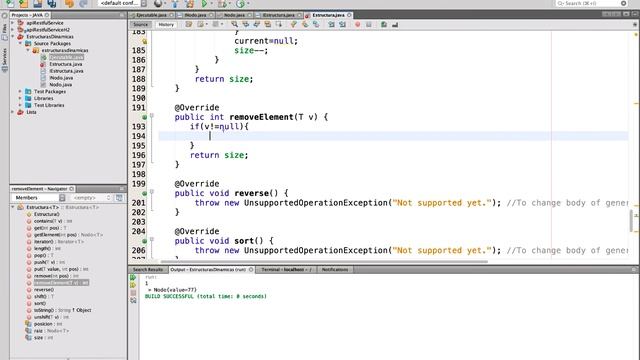The image size is (640, 360).
Task: Click the Re-run with different parameters icon
Action: click(x=133, y=285)
